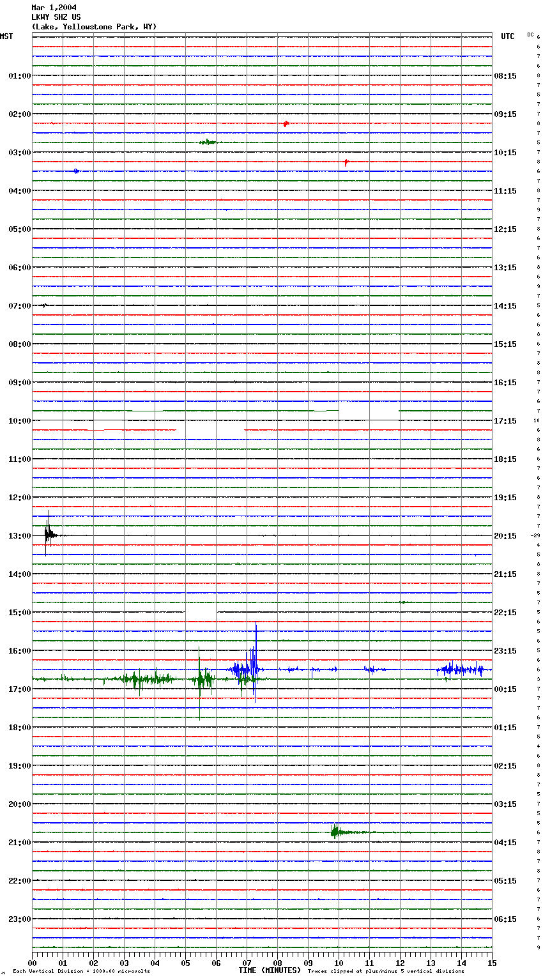Click the 23:15 UTC time label
The width and height of the screenshot is (543, 980).
(505, 650)
